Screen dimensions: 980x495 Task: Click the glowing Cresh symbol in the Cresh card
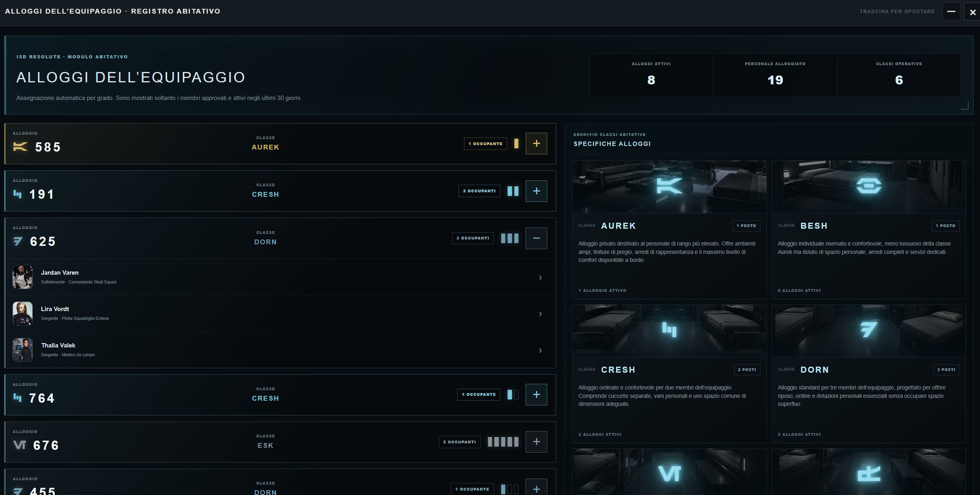(669, 330)
